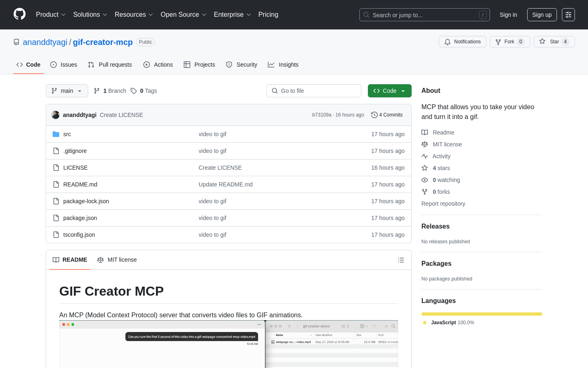588x368 pixels.
Task: Open the MIT license link in About
Action: 441,144
